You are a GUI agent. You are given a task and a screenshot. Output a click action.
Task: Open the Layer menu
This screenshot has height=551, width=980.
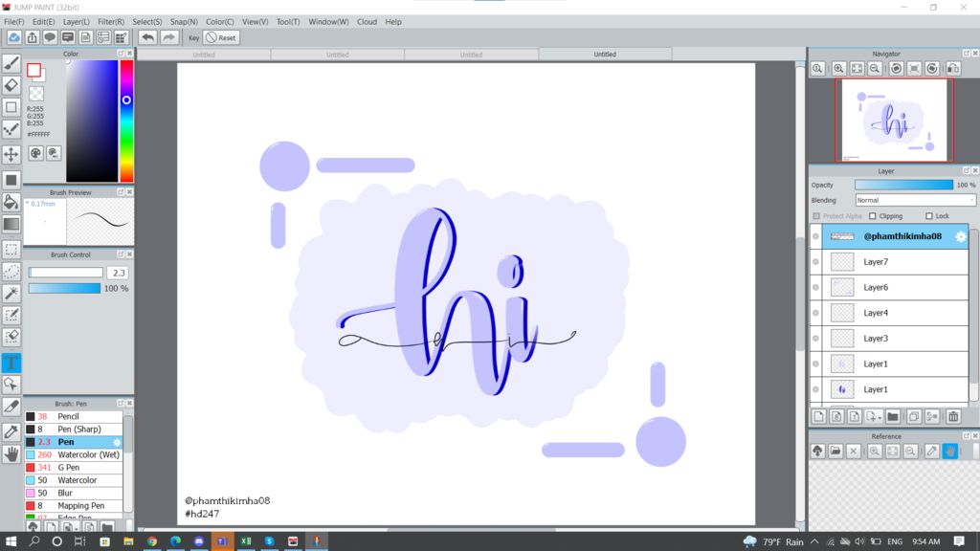pos(77,22)
